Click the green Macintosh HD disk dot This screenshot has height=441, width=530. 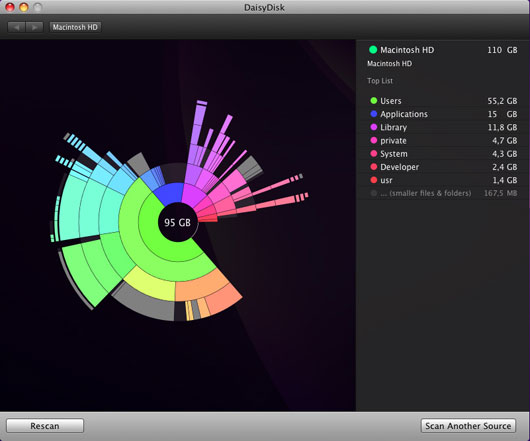(x=373, y=50)
